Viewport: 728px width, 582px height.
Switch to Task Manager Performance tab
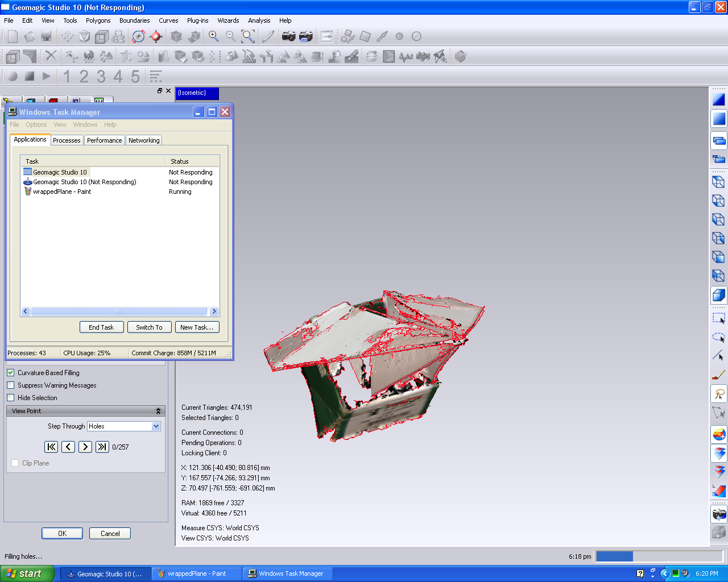(x=104, y=140)
